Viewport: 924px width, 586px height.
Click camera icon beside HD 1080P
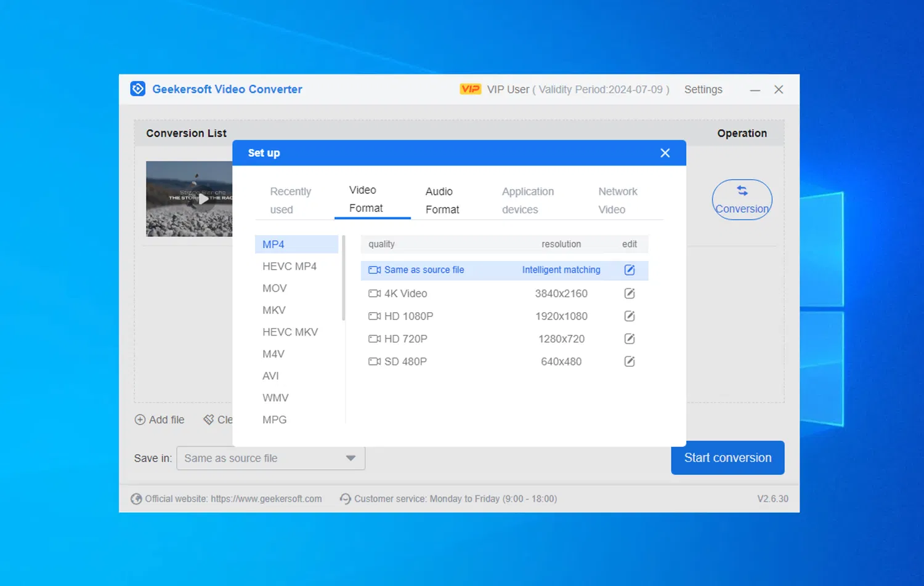click(375, 316)
